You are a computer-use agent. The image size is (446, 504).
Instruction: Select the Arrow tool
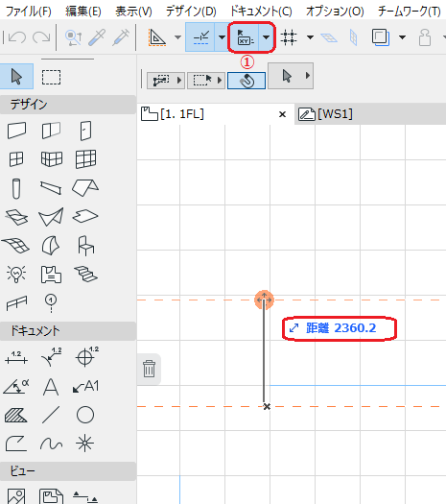16,77
